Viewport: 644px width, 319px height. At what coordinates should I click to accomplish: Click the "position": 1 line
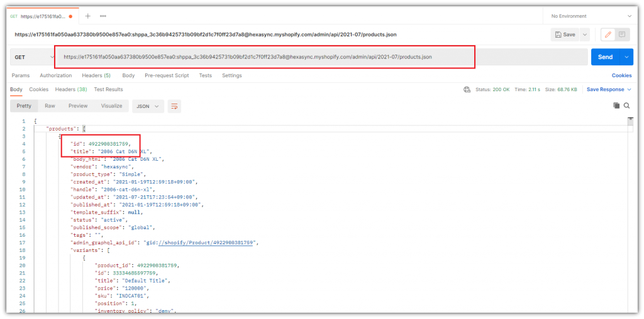coord(116,303)
